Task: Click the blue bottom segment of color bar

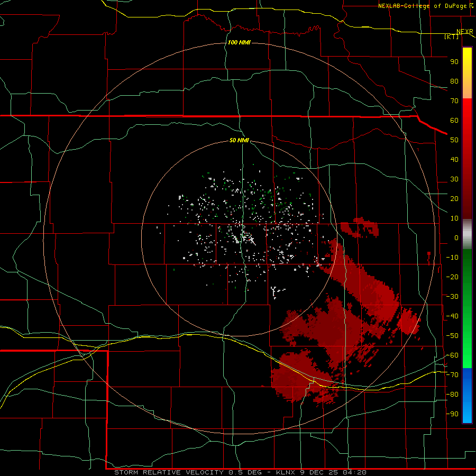Action: point(467,396)
